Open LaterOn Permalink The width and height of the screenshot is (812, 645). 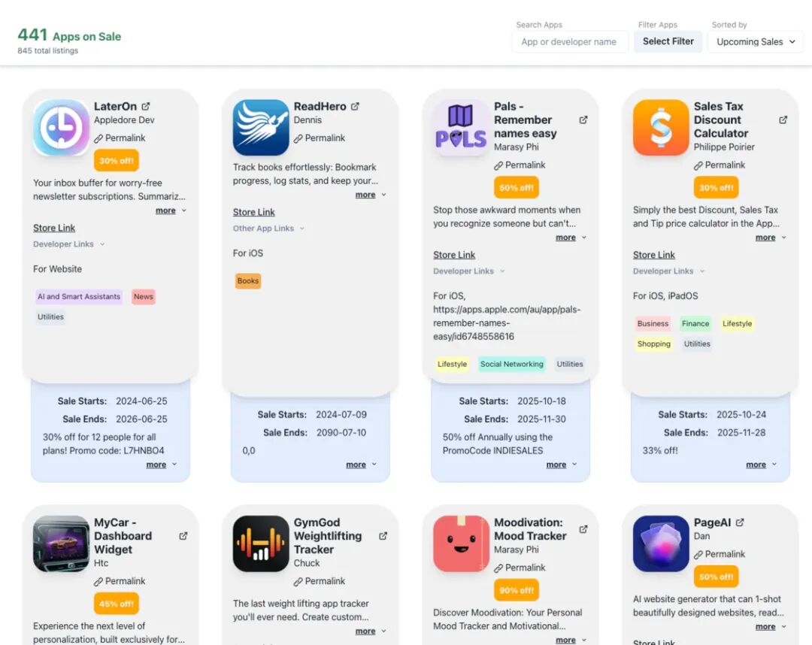120,138
